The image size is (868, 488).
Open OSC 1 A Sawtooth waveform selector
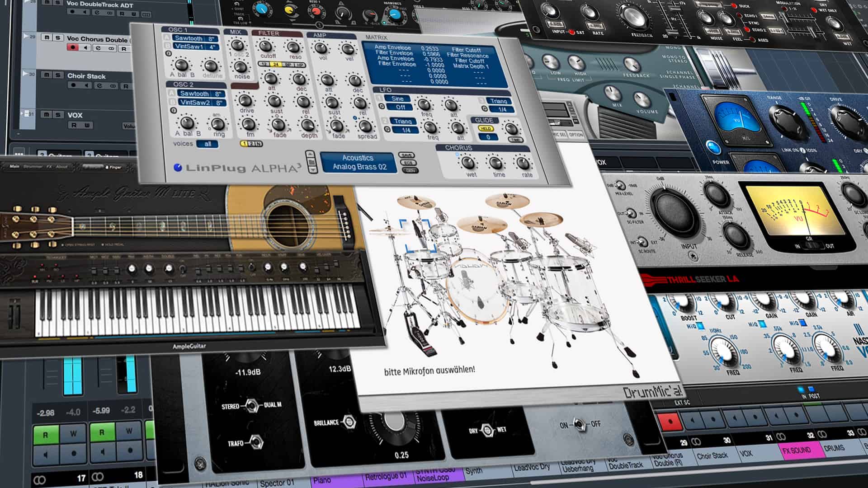(194, 38)
